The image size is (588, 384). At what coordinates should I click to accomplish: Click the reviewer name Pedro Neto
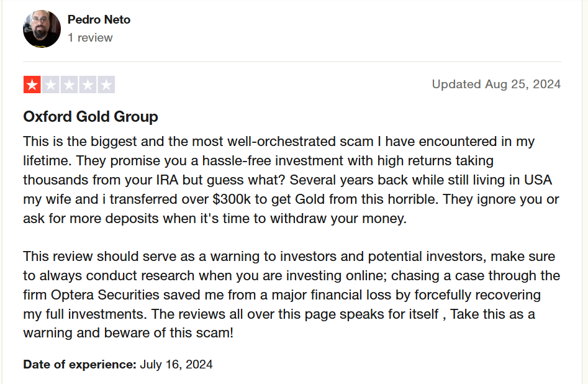coord(99,19)
